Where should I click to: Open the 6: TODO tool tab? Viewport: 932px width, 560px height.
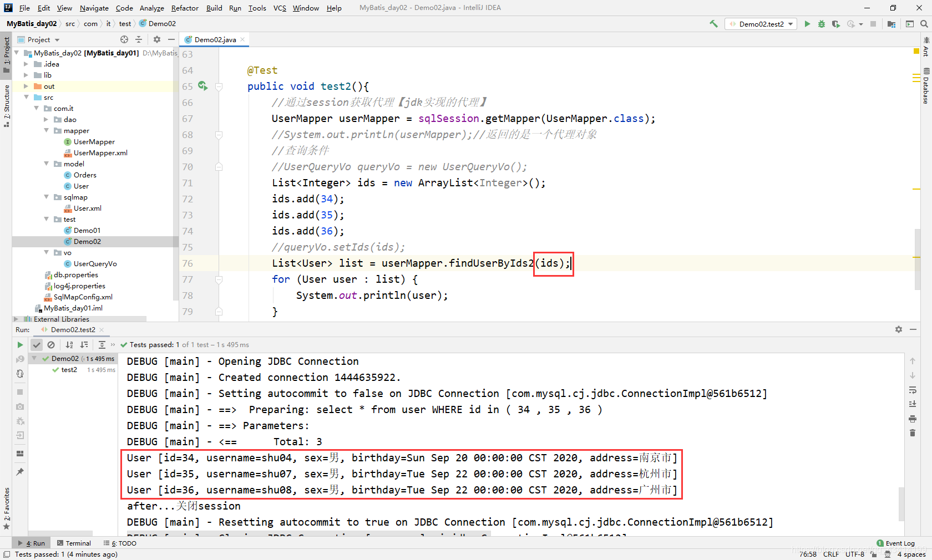coord(120,543)
